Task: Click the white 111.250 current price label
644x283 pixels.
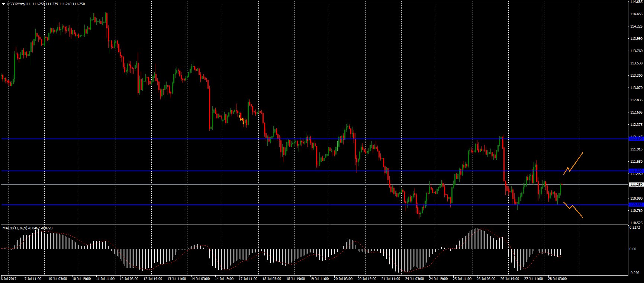Action: coord(635,185)
